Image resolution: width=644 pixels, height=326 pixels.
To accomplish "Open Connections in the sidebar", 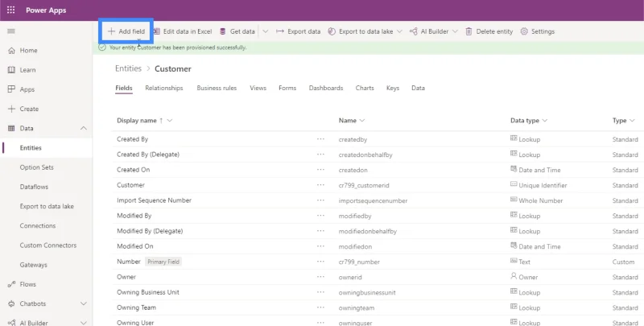I will 37,226.
